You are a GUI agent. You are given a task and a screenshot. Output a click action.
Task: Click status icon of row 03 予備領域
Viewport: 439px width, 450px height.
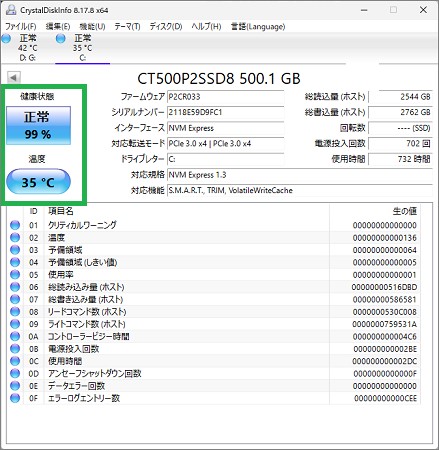click(15, 250)
